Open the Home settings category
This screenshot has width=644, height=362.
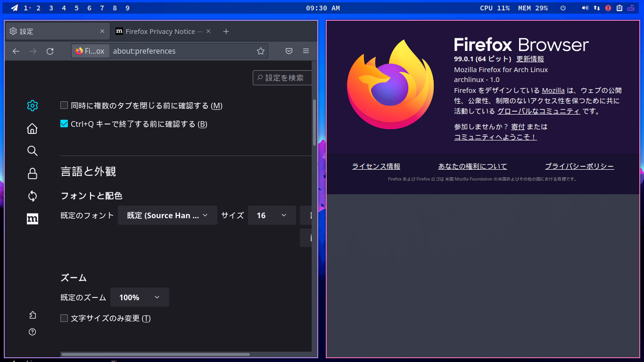[x=32, y=128]
